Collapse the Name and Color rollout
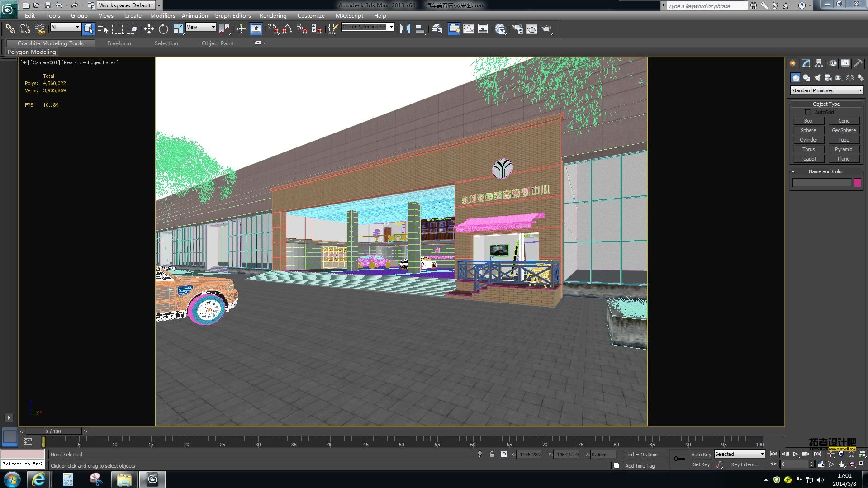 826,171
